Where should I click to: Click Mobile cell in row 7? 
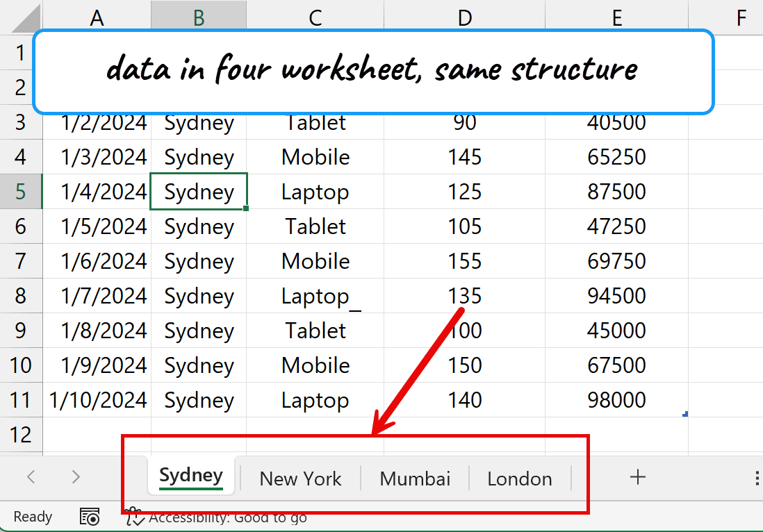(315, 261)
